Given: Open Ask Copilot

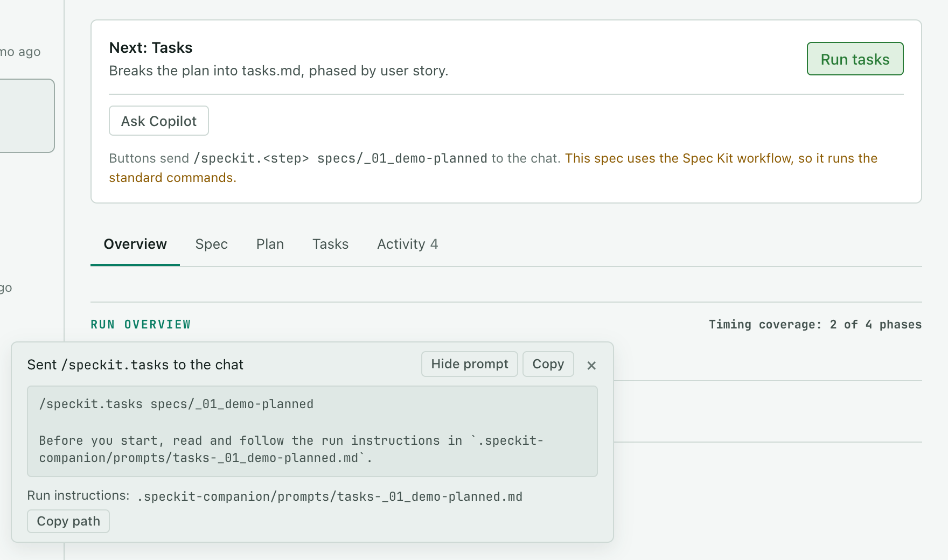Looking at the screenshot, I should pos(159,121).
